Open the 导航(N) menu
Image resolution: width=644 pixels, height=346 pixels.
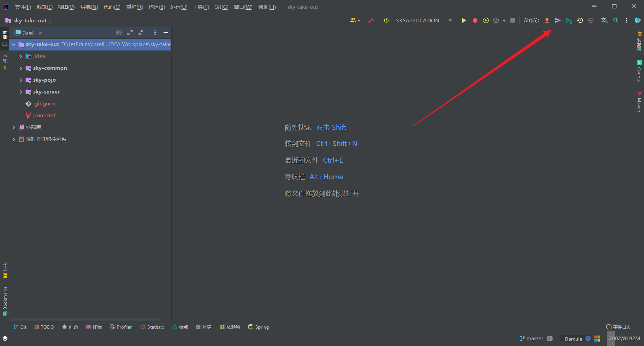click(x=89, y=7)
